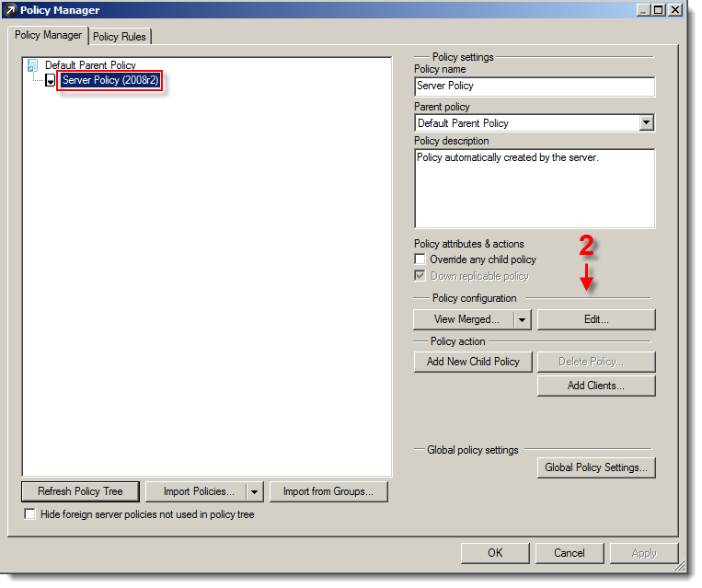Image resolution: width=702 pixels, height=588 pixels.
Task: Click the OK button
Action: pyautogui.click(x=495, y=553)
